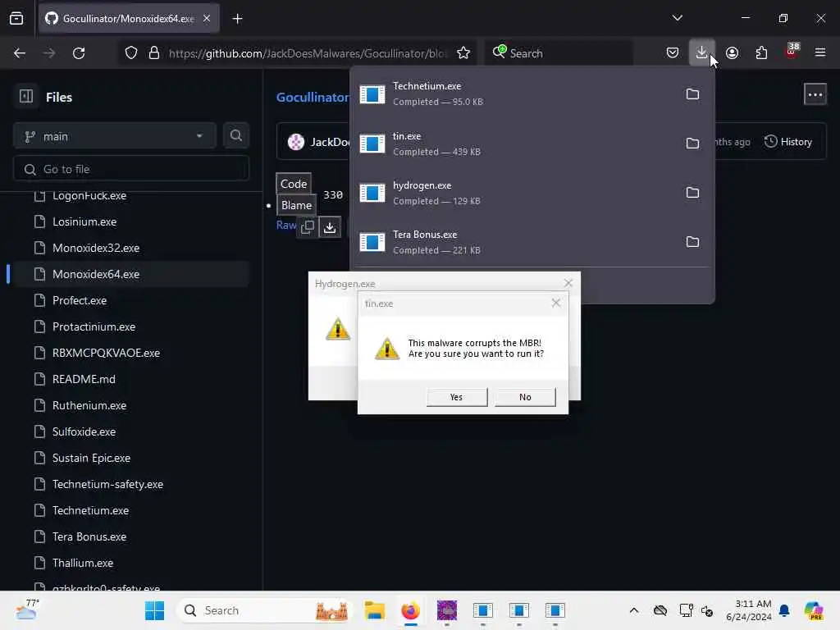Close the tin.exe warning dialog
The height and width of the screenshot is (630, 840).
click(556, 303)
